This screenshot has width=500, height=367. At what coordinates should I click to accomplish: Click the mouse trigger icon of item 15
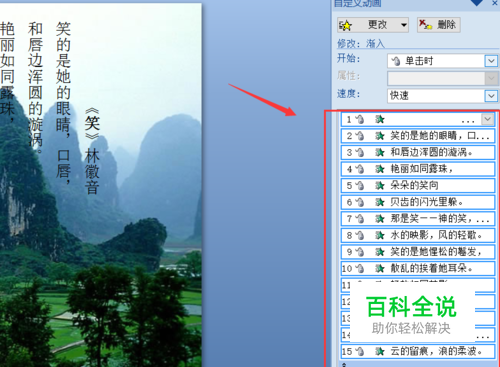coord(360,351)
